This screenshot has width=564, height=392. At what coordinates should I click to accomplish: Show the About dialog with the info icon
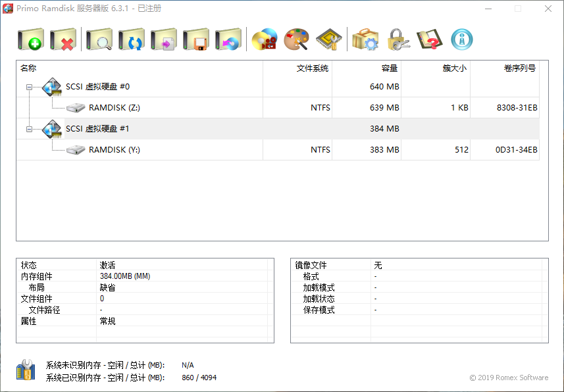(x=461, y=39)
